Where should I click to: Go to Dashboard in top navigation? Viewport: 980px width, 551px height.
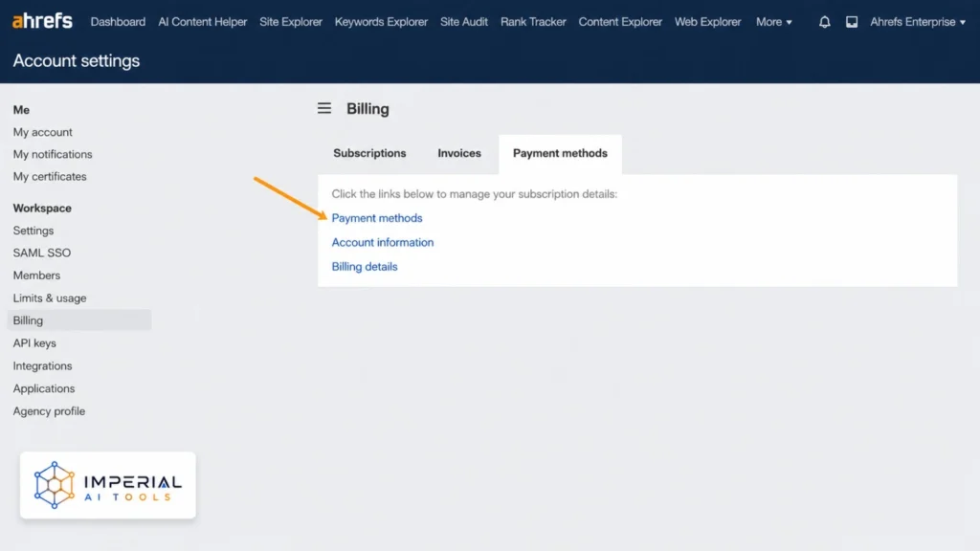coord(118,22)
